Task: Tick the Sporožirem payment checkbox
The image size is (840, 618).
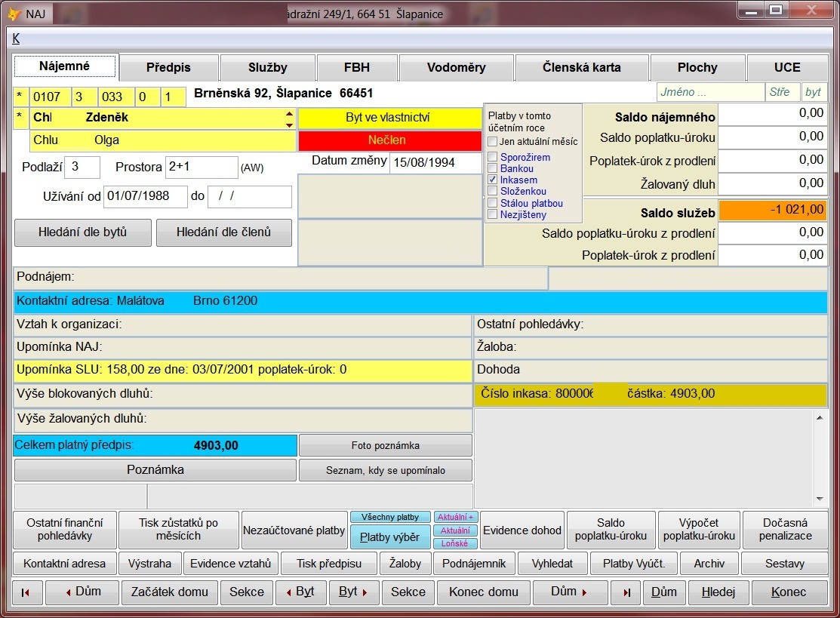Action: click(x=493, y=157)
